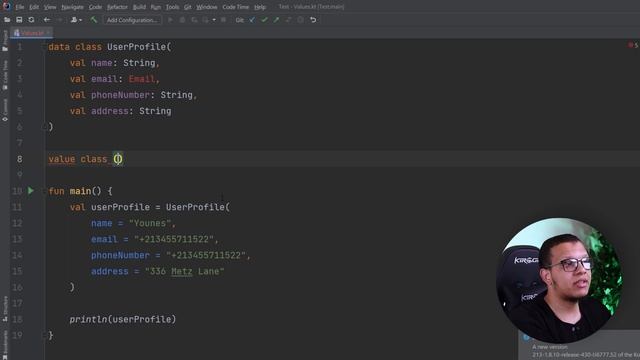Navigate forward with the right arrow icon
640x360 pixels.
click(60, 20)
